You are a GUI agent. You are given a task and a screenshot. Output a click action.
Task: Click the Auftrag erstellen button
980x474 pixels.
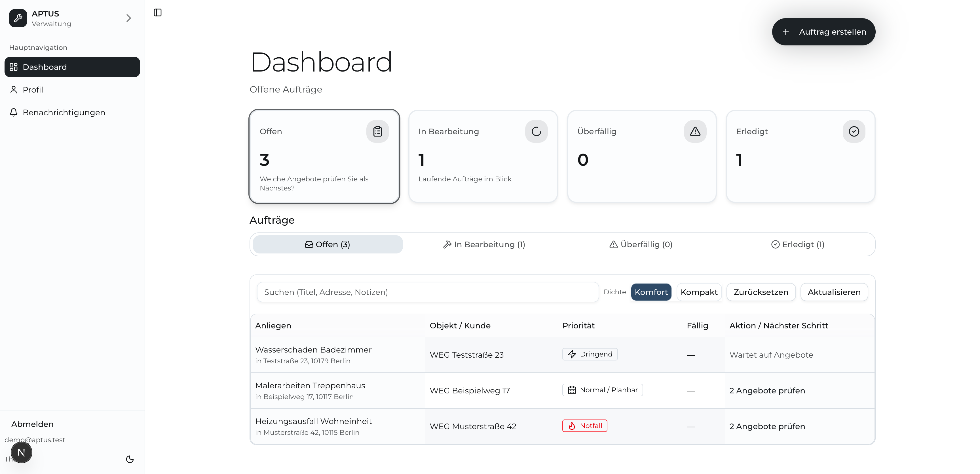pos(824,32)
